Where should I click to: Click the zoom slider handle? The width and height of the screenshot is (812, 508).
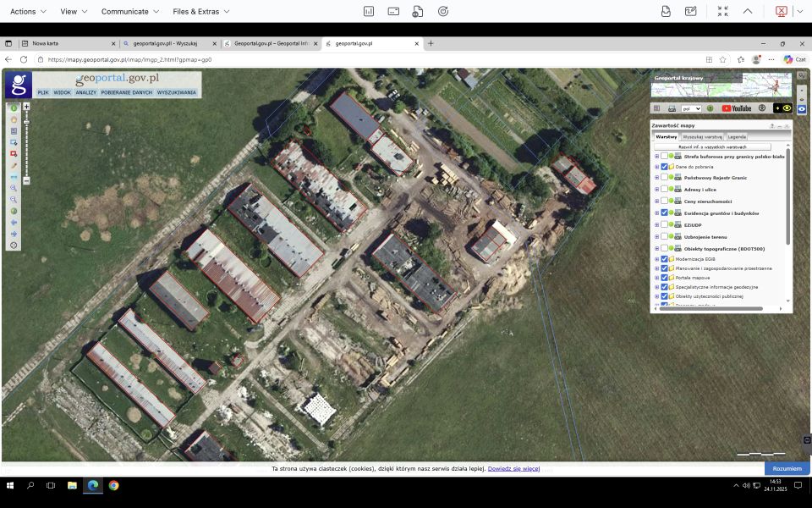tap(26, 123)
